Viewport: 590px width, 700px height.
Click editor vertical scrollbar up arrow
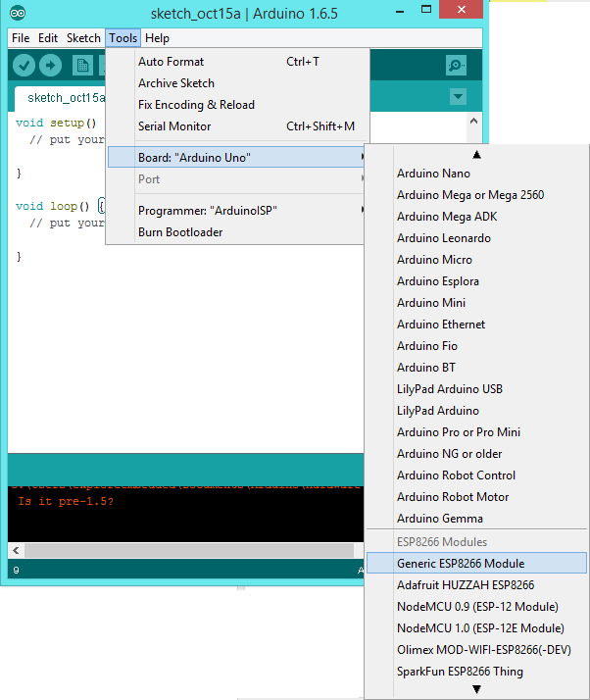[474, 121]
